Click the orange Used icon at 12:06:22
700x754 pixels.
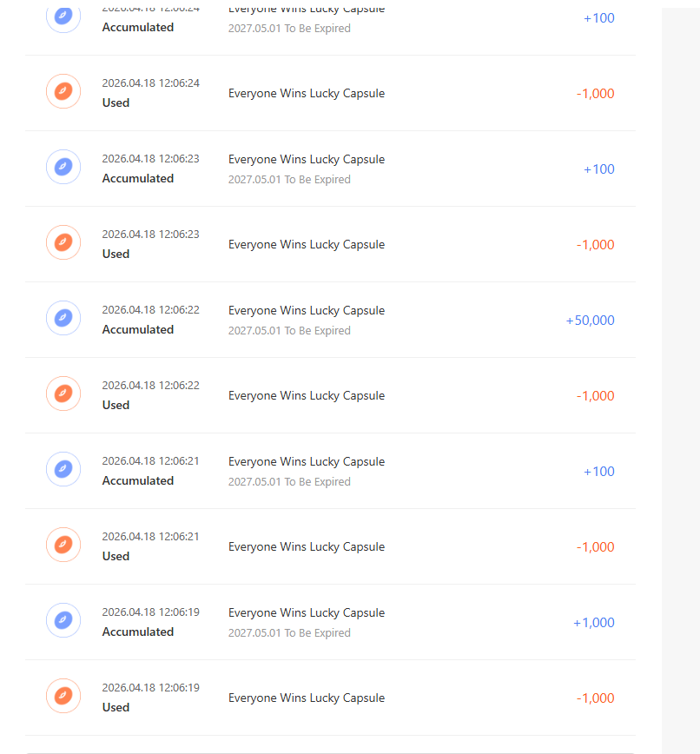[63, 394]
